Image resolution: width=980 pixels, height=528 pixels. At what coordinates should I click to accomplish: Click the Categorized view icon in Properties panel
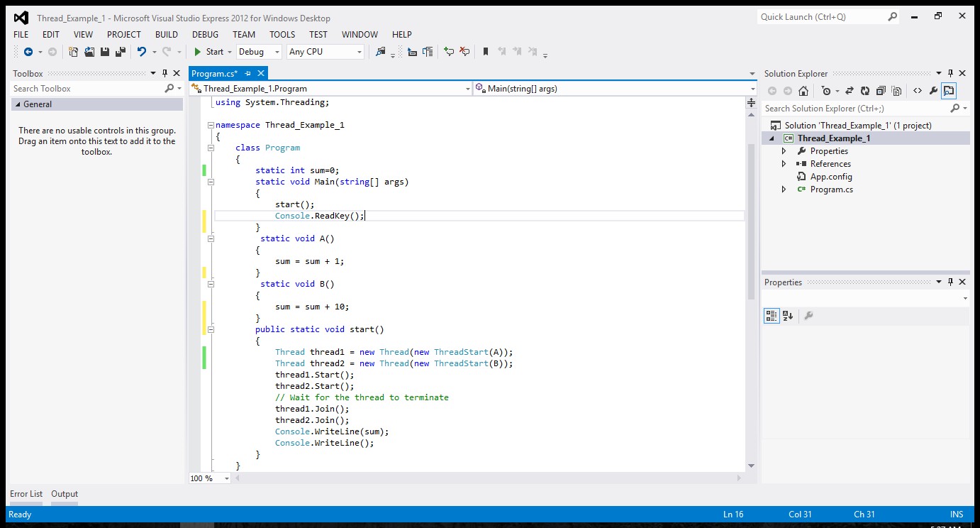(x=772, y=316)
